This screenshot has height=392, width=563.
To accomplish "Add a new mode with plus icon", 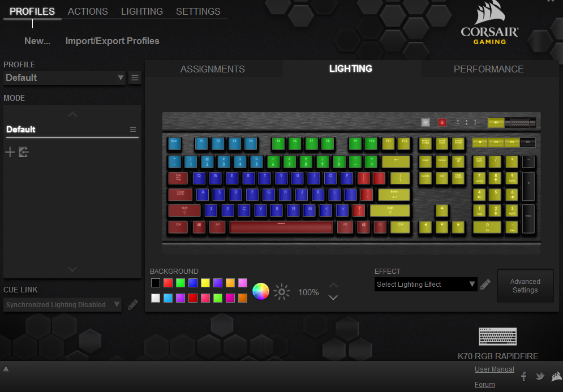I will [x=10, y=152].
